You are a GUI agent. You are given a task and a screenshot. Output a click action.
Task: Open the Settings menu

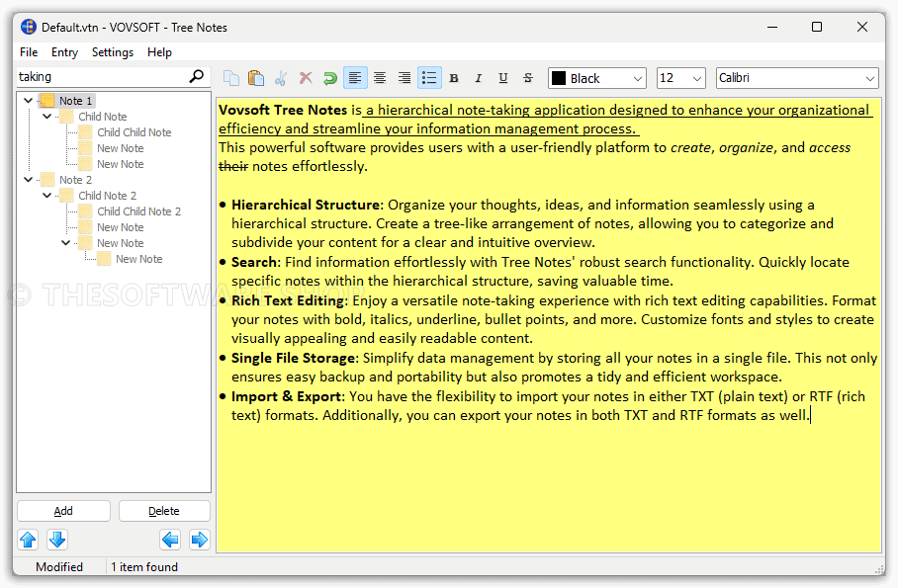pyautogui.click(x=113, y=52)
